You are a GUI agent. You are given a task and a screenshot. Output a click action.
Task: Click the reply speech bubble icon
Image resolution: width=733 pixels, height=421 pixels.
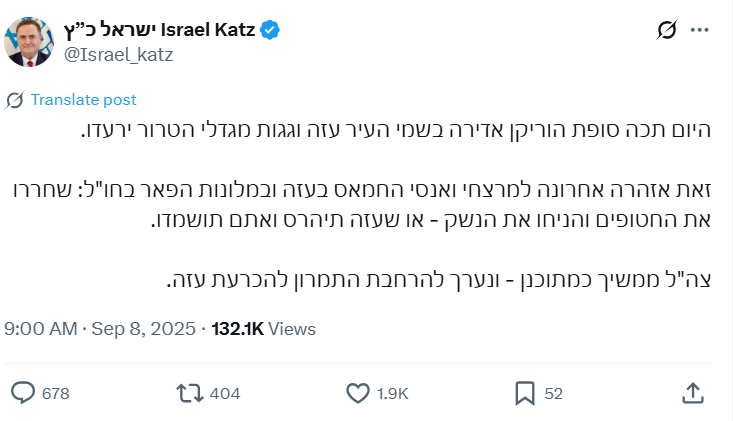[23, 393]
